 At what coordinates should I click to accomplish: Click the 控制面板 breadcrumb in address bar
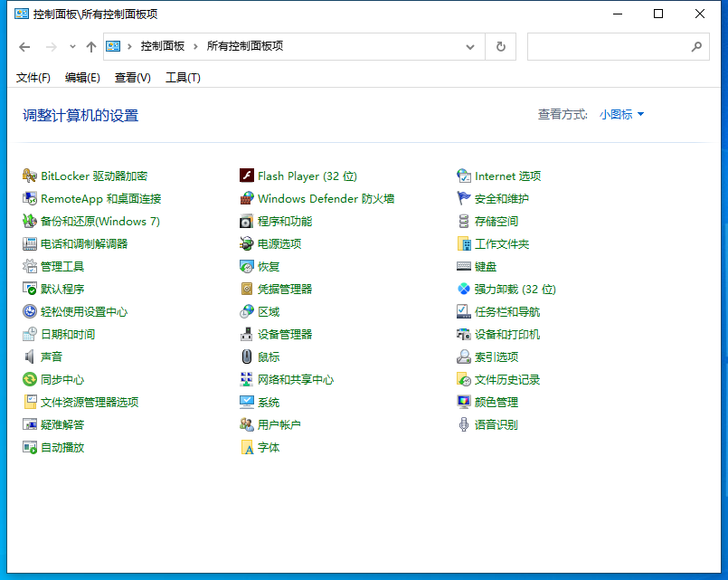(163, 46)
